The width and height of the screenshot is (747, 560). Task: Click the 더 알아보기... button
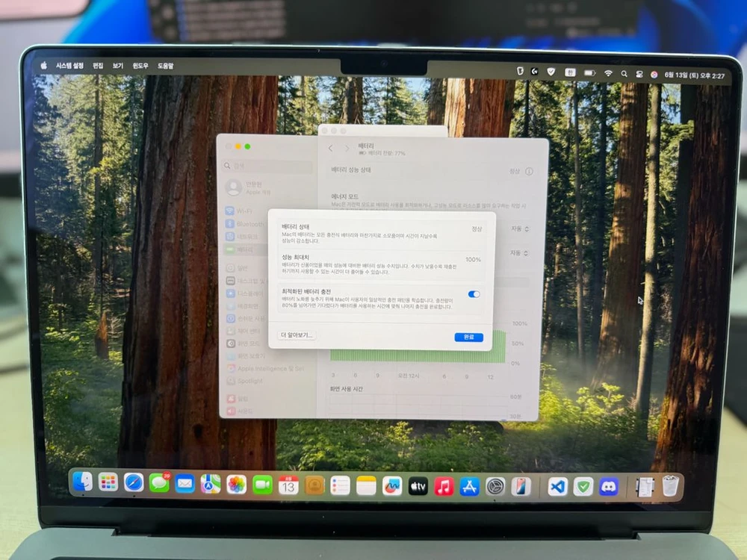click(297, 335)
